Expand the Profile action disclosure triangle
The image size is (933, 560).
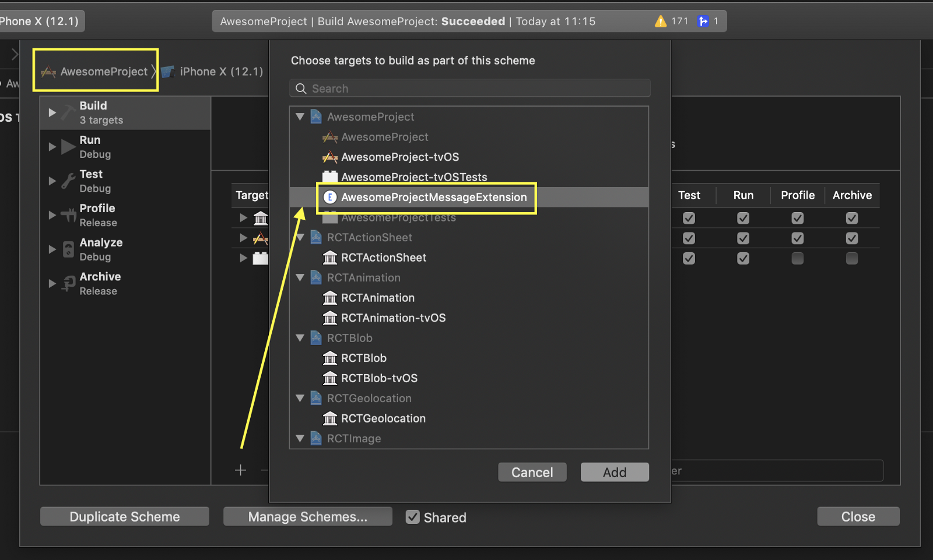click(52, 215)
